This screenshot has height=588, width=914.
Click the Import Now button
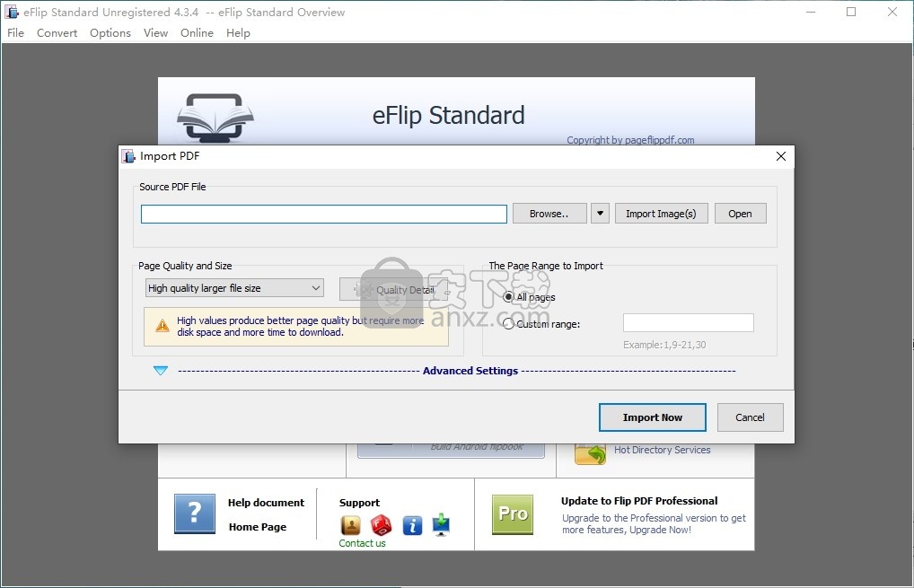point(652,417)
